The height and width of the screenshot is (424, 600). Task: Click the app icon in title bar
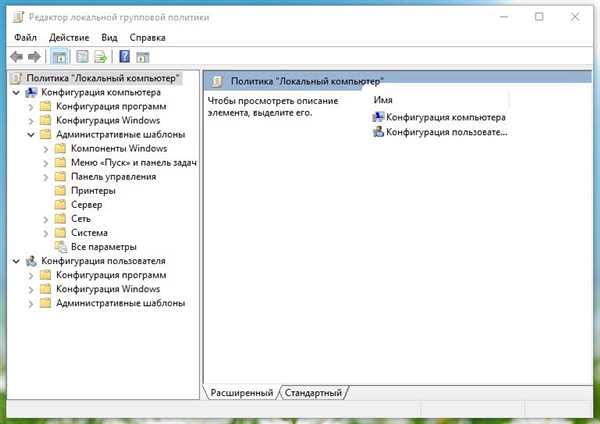(x=18, y=17)
